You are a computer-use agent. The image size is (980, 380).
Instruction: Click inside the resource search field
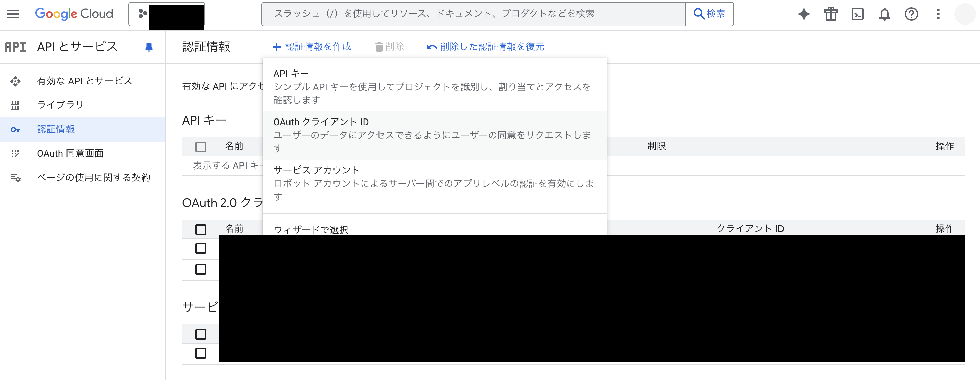(x=456, y=14)
